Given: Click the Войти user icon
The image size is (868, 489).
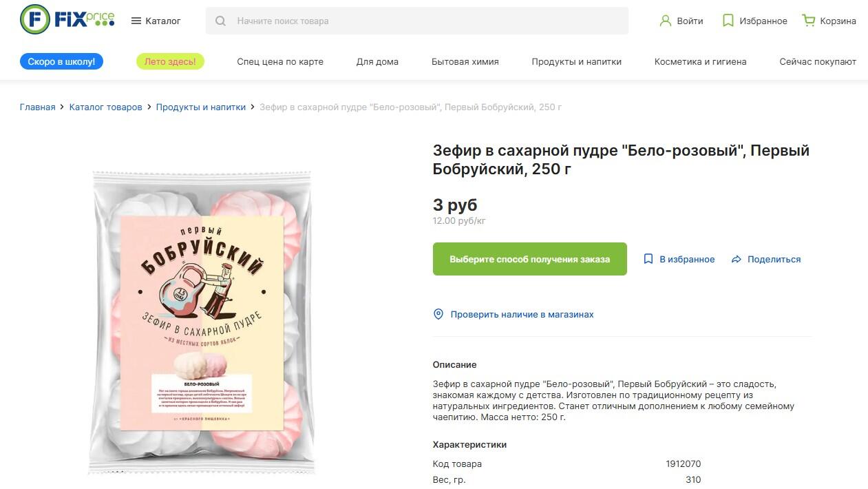Looking at the screenshot, I should click(x=665, y=21).
